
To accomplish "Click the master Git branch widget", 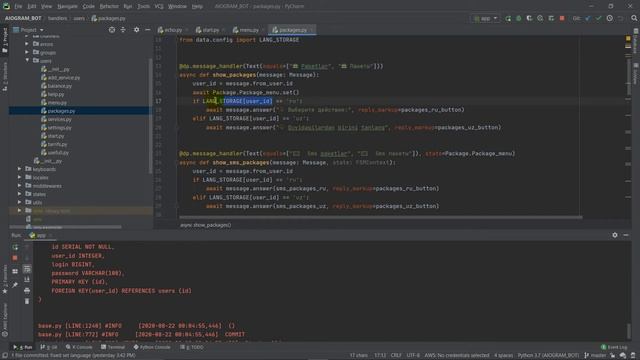I will pyautogui.click(x=596, y=356).
